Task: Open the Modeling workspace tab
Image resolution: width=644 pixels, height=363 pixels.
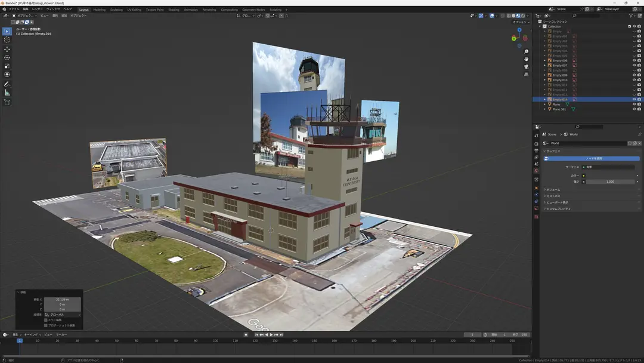Action: tap(100, 10)
